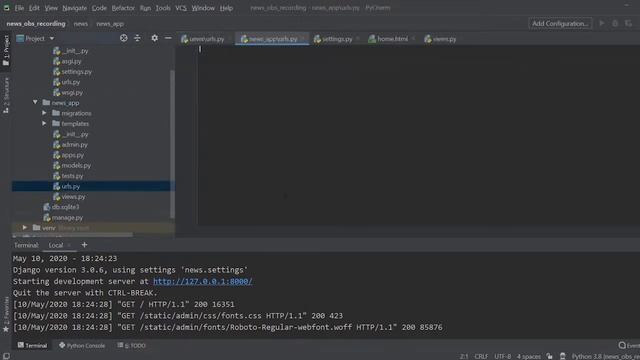Open the TODO tool window
Viewport: 640px width, 360px height.
click(x=131, y=345)
